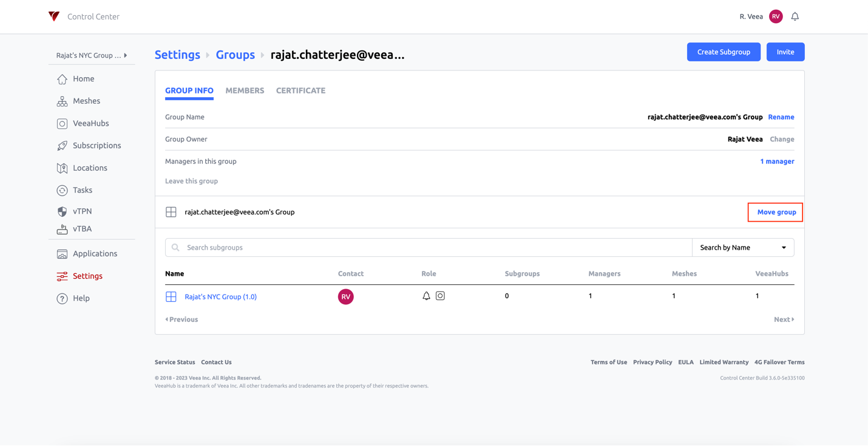Click the Managers column header
Image resolution: width=868 pixels, height=447 pixels.
click(605, 274)
